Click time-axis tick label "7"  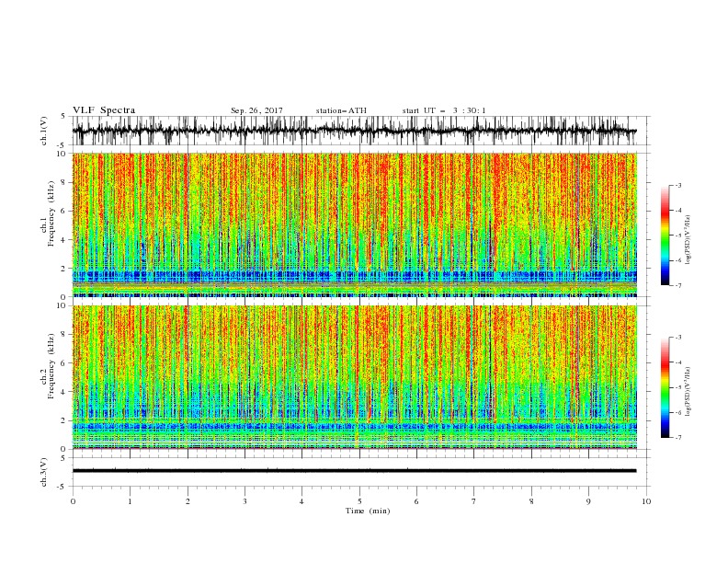pyautogui.click(x=474, y=501)
